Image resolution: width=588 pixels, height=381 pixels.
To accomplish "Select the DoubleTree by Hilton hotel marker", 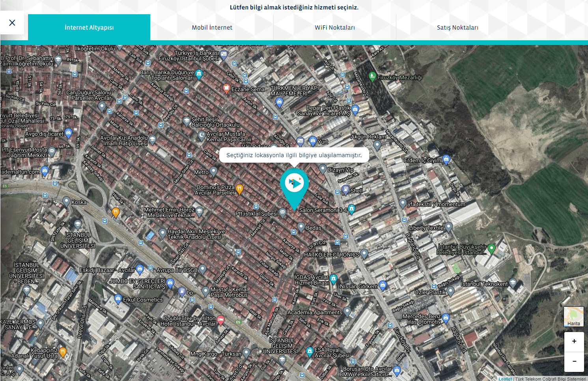I will click(x=221, y=320).
